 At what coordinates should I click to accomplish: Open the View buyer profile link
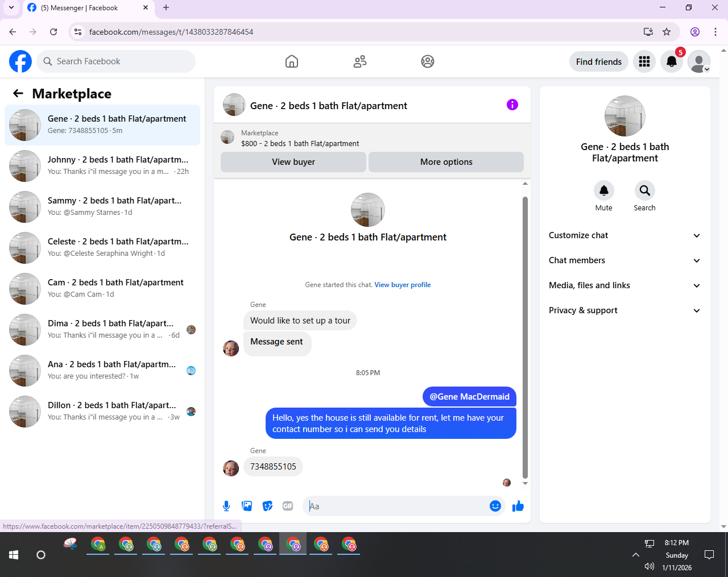pyautogui.click(x=403, y=285)
